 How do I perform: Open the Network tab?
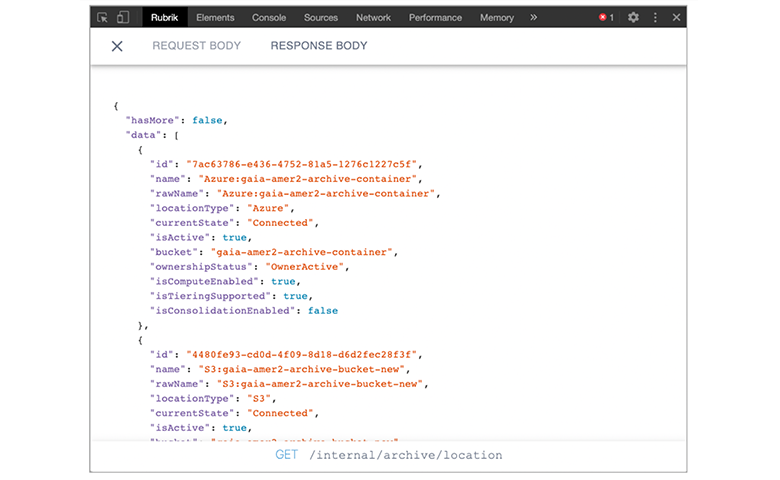(373, 17)
